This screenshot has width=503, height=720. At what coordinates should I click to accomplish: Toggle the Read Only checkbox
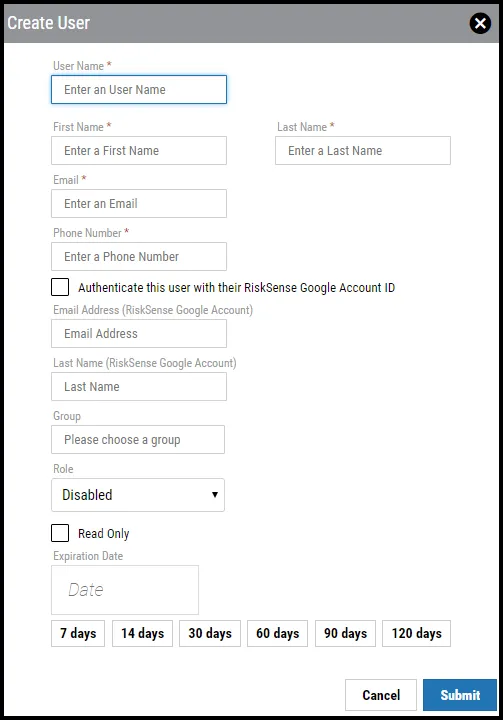[60, 533]
